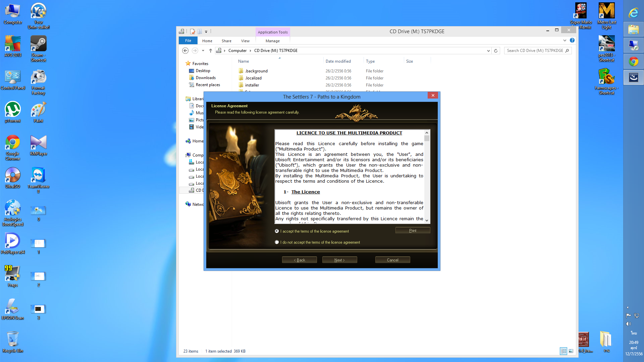Switch to the large icons view toggle
Image resolution: width=644 pixels, height=362 pixels.
[571, 351]
